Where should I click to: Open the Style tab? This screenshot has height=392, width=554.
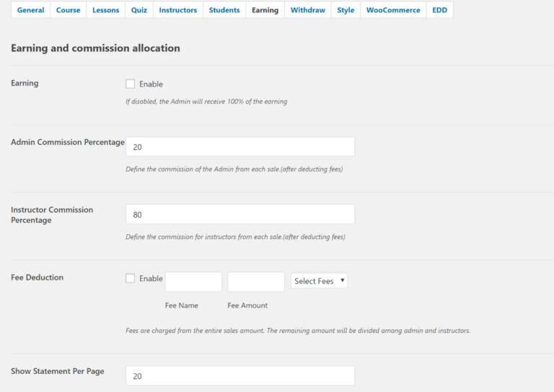[346, 10]
